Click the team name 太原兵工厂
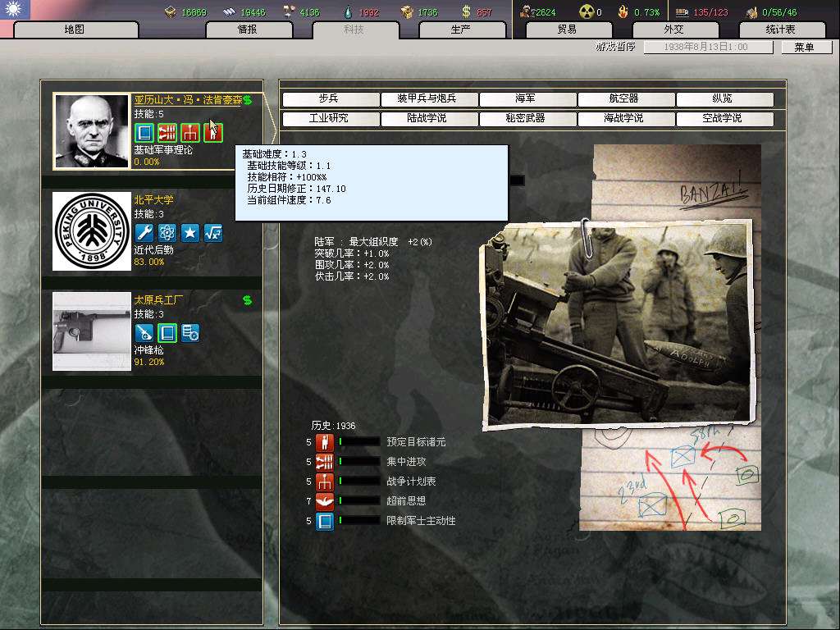This screenshot has height=630, width=840. [x=158, y=300]
